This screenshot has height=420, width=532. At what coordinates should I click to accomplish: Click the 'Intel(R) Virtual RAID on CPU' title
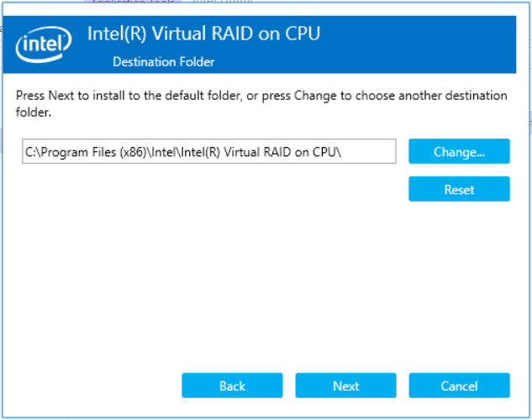(x=203, y=34)
